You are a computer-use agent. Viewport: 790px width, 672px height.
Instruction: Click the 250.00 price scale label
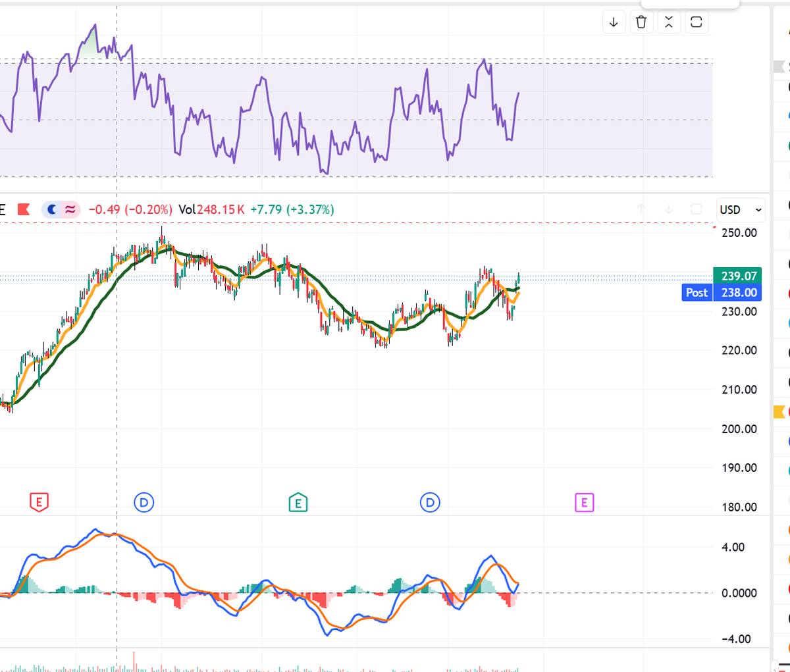pyautogui.click(x=739, y=233)
